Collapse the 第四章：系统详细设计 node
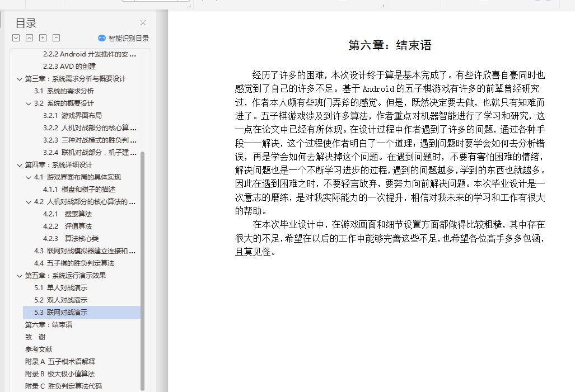The height and width of the screenshot is (392, 575). click(20, 165)
